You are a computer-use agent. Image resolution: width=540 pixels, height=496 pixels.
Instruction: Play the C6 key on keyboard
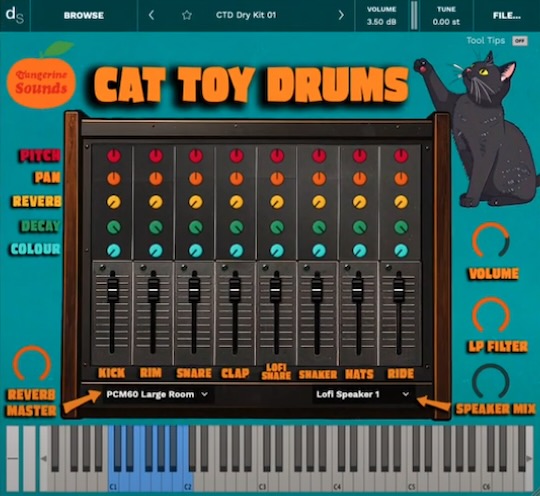pyautogui.click(x=487, y=482)
